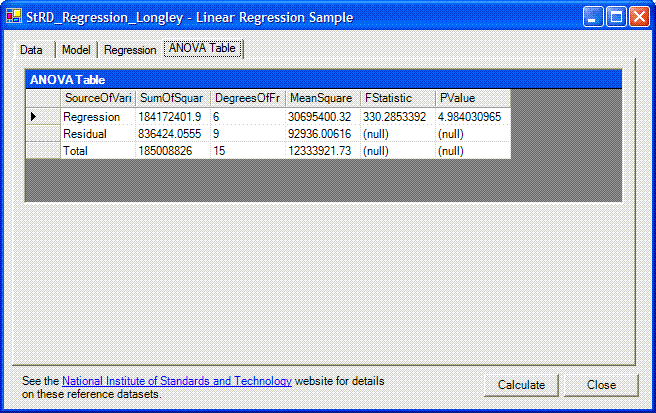Screen dimensions: 656x413
Task: Select cell with value 836424.0555
Action: (x=173, y=133)
